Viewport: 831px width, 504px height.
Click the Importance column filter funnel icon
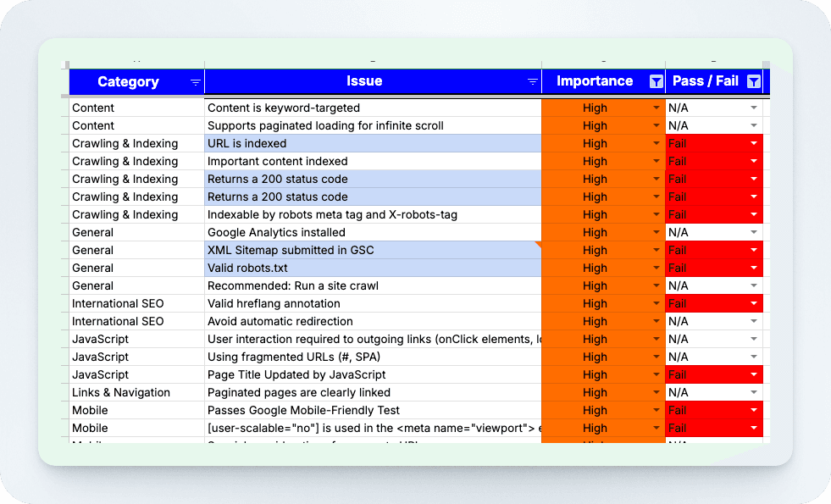[x=656, y=81]
